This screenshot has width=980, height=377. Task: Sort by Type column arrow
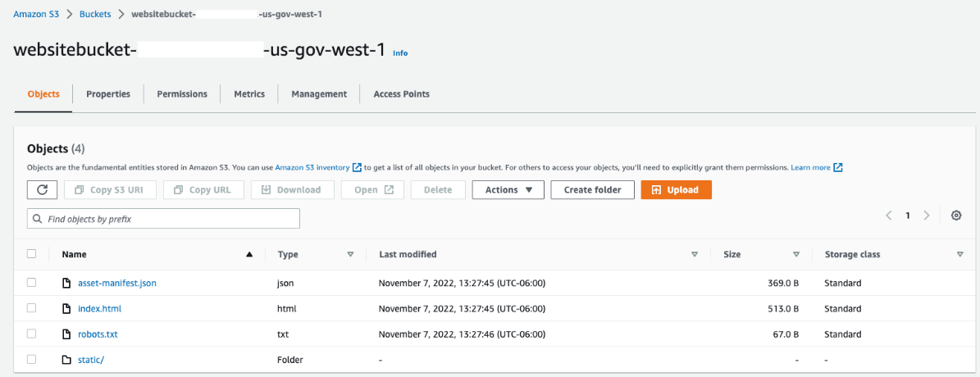[350, 255]
